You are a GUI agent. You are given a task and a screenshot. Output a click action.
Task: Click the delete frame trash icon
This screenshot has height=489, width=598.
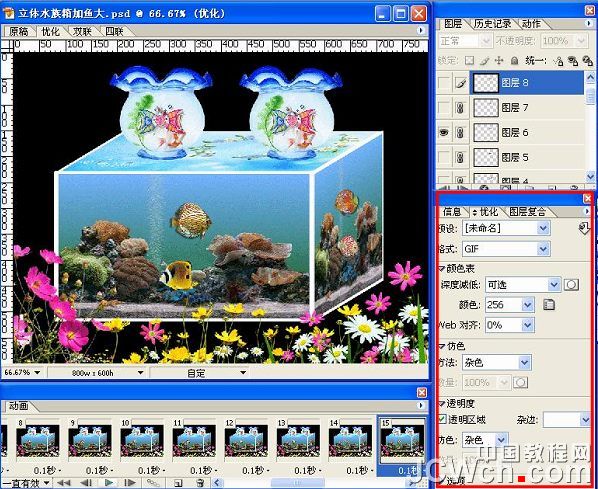point(200,483)
